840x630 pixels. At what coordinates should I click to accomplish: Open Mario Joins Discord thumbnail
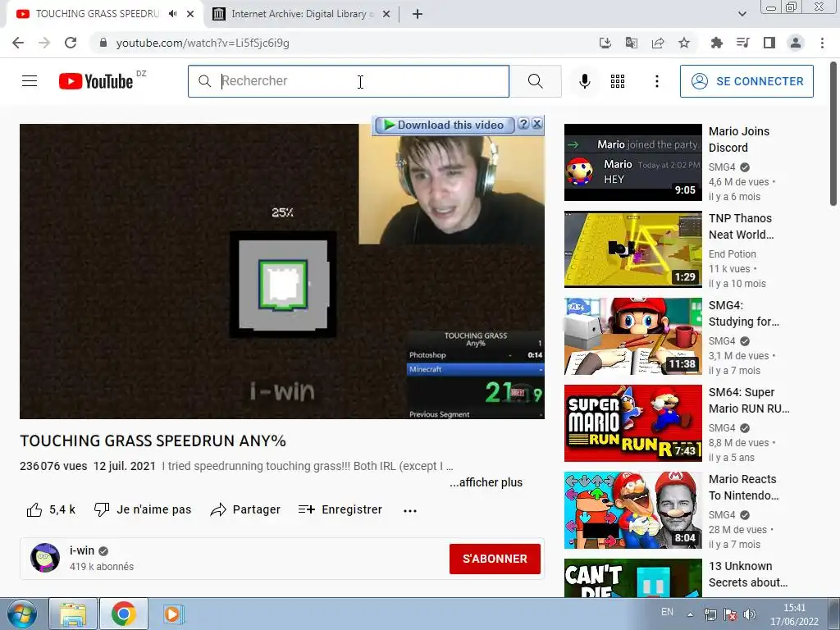click(x=632, y=162)
